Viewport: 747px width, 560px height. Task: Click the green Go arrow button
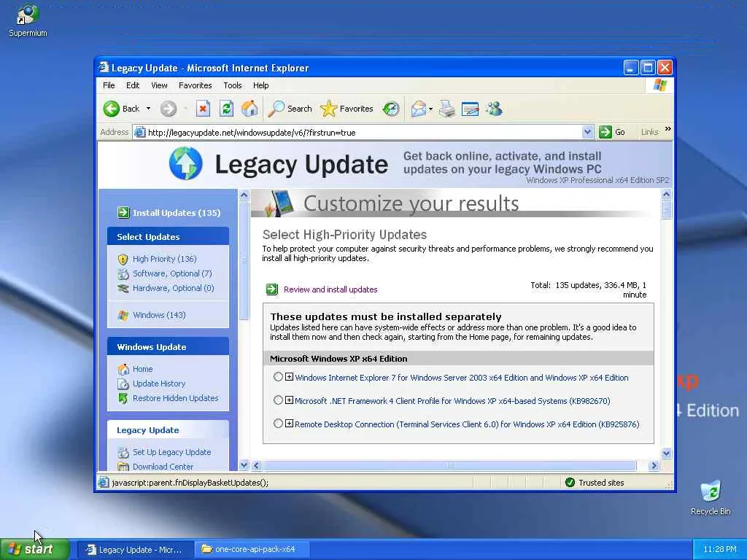(x=605, y=132)
